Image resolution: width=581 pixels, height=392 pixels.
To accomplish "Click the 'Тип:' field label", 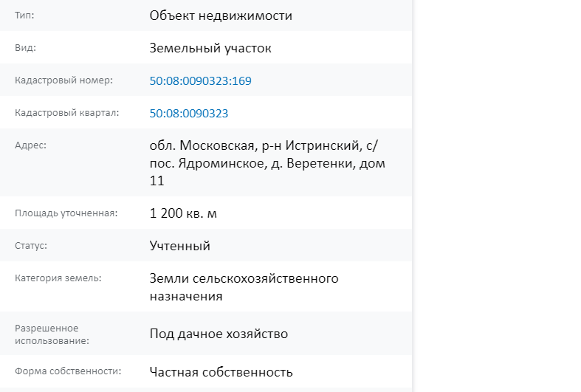I will click(24, 16).
